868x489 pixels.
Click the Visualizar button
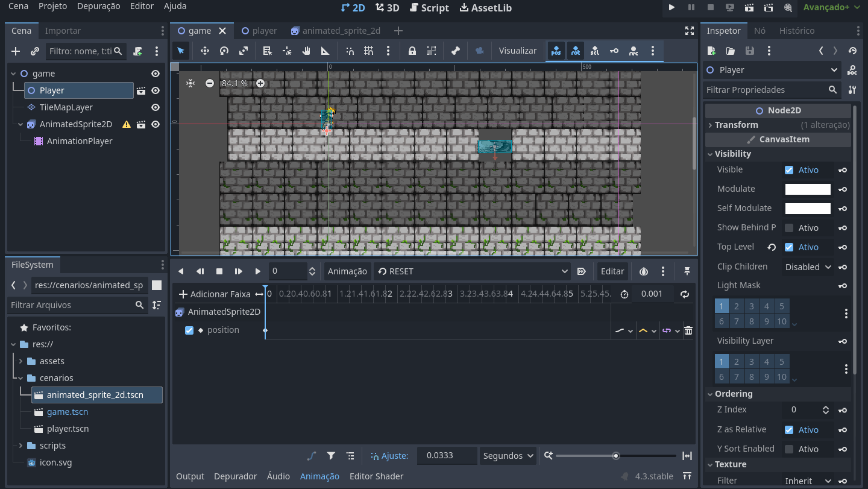[518, 51]
